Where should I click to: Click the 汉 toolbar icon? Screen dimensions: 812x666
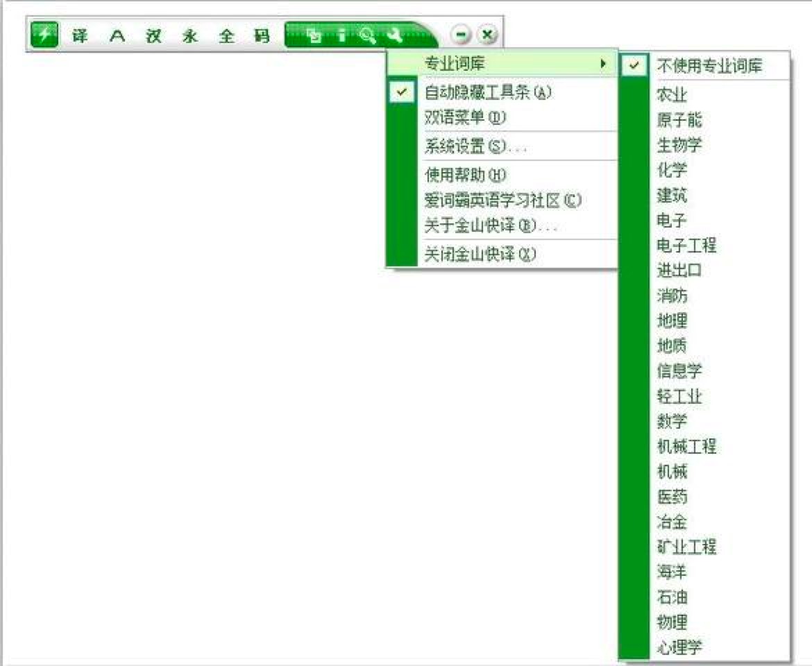(x=154, y=35)
